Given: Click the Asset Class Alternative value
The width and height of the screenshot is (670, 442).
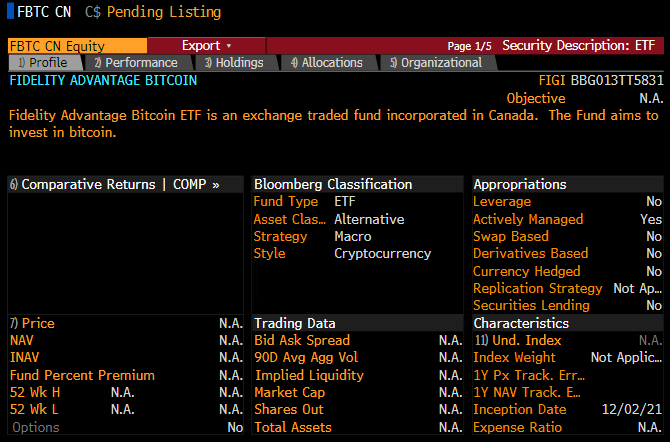Looking at the screenshot, I should click(369, 219).
